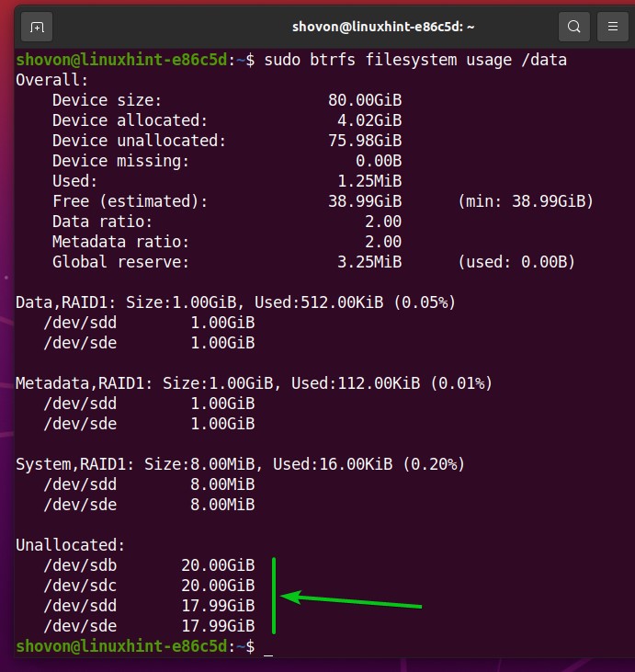Click /dev/sdc in the Unallocated list
The image size is (635, 672).
(75, 586)
